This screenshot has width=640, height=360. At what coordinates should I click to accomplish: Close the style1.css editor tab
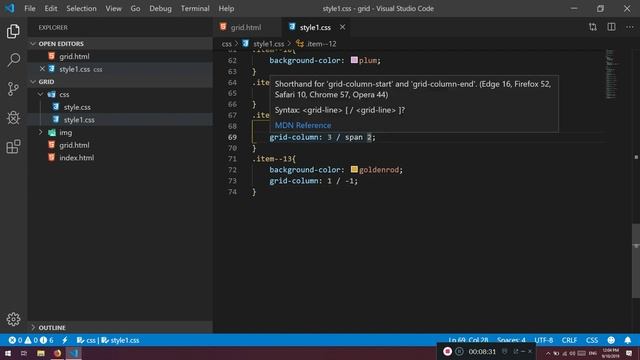click(x=342, y=27)
